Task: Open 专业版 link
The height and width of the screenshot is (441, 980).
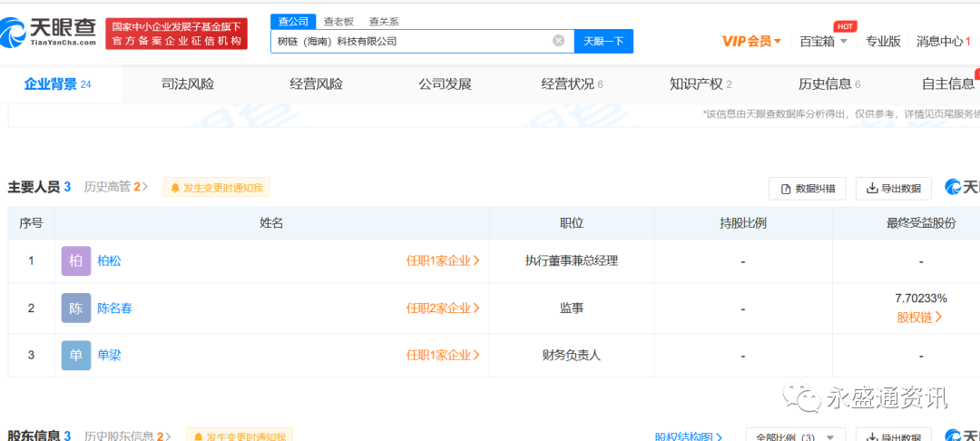Action: pyautogui.click(x=883, y=41)
